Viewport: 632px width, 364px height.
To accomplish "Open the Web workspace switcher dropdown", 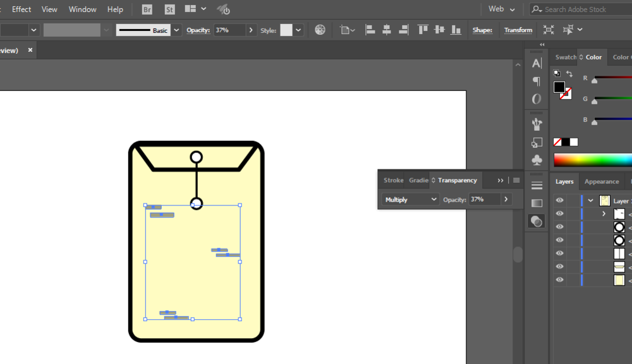I will tap(502, 9).
